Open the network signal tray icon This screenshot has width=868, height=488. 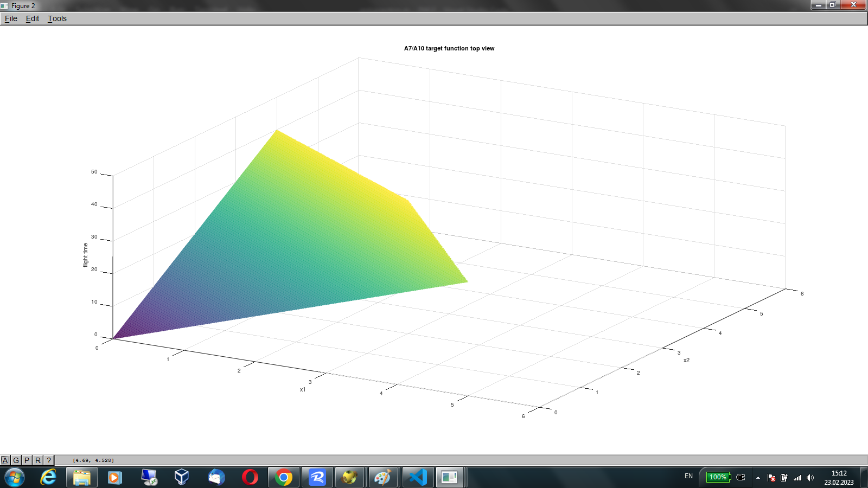click(797, 478)
